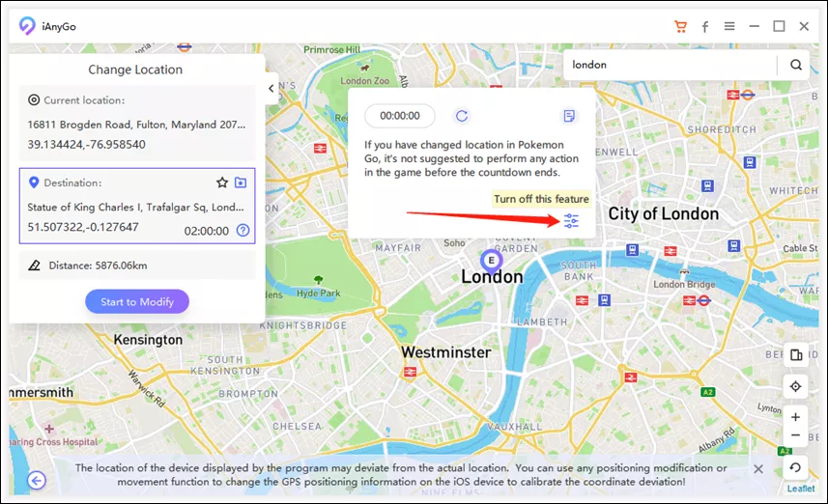828x504 pixels.
Task: Open the device panel icon on map
Action: point(796,354)
